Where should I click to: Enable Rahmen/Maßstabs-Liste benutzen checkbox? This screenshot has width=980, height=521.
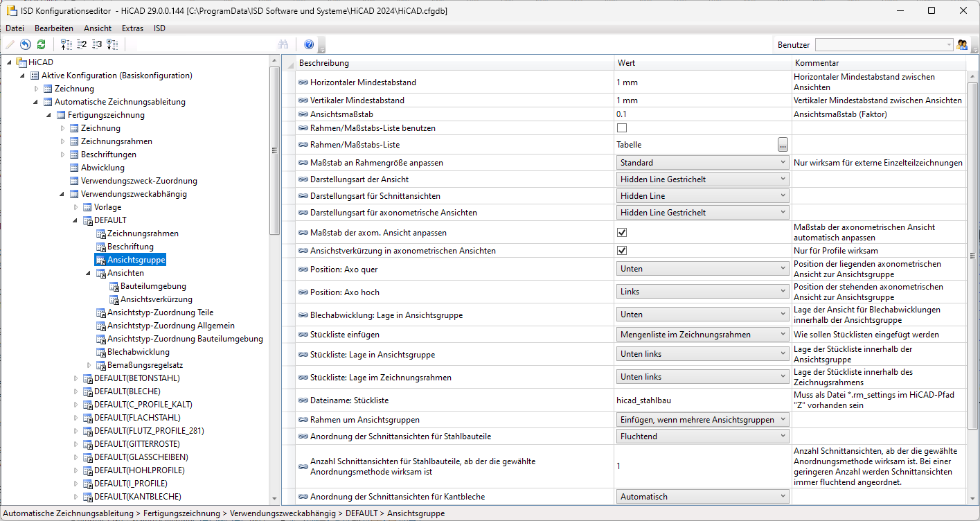point(622,128)
